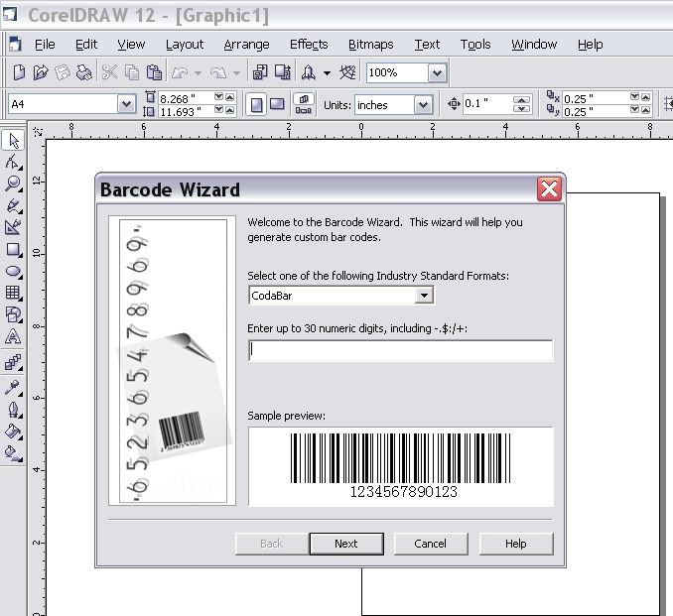Viewport: 673px width, 616px height.
Task: Open the Help menu
Action: pos(591,45)
